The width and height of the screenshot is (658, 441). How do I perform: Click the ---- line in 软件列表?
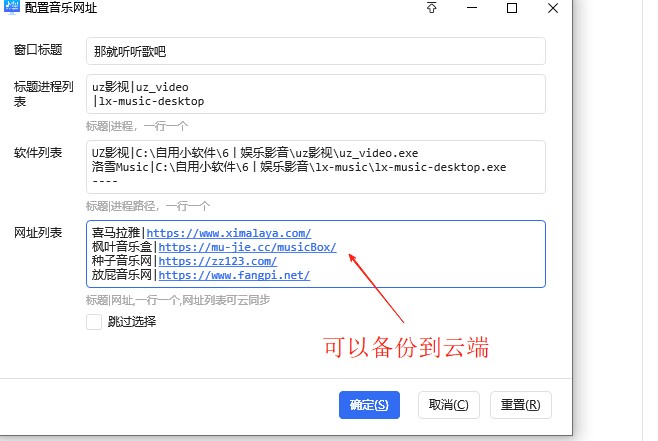point(105,181)
